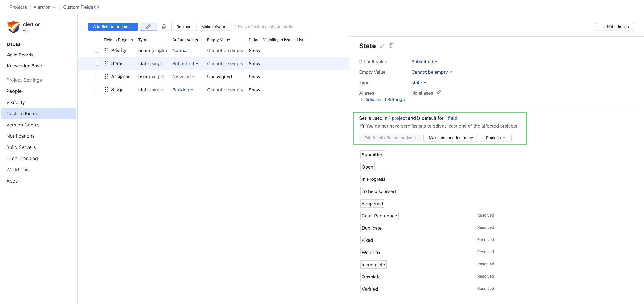Image resolution: width=644 pixels, height=304 pixels.
Task: Click the drag handle next to the State row
Action: [106, 63]
